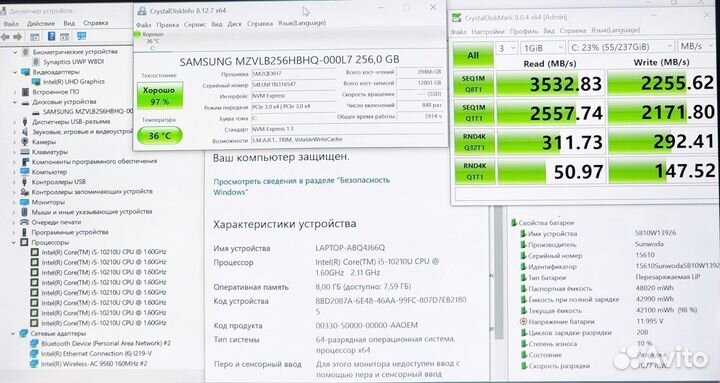Click the Паспортная ёмкость 48020 mWh value
This screenshot has height=383, width=720.
(654, 288)
